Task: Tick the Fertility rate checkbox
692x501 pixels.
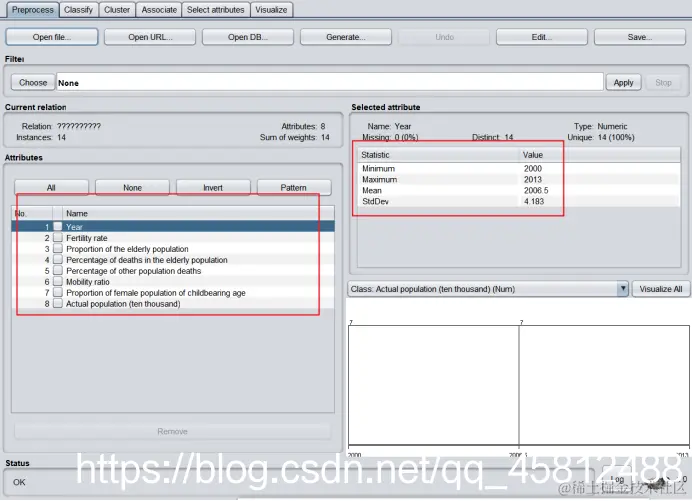Action: [58, 237]
